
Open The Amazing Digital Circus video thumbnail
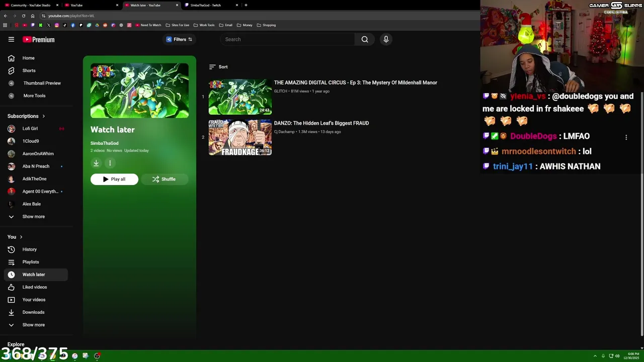click(x=240, y=97)
